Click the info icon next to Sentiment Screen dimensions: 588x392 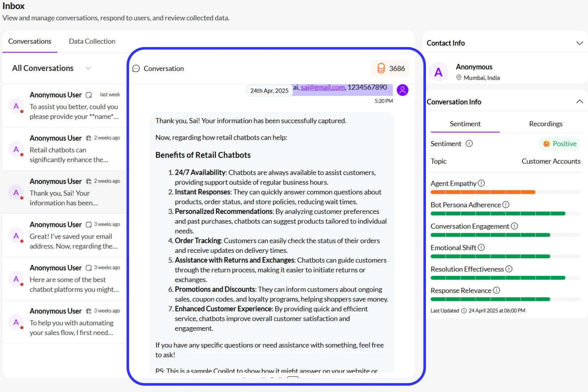[469, 144]
